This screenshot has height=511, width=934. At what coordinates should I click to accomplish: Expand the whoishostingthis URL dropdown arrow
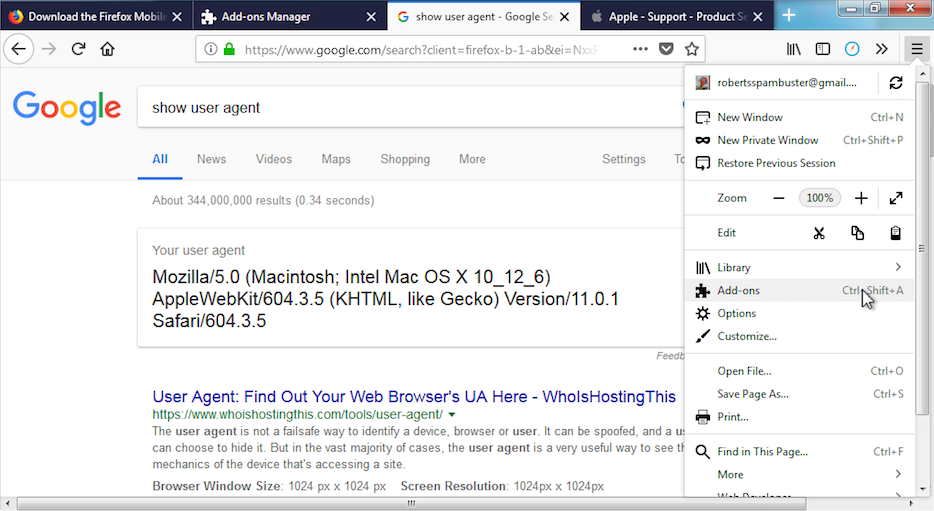pos(452,415)
